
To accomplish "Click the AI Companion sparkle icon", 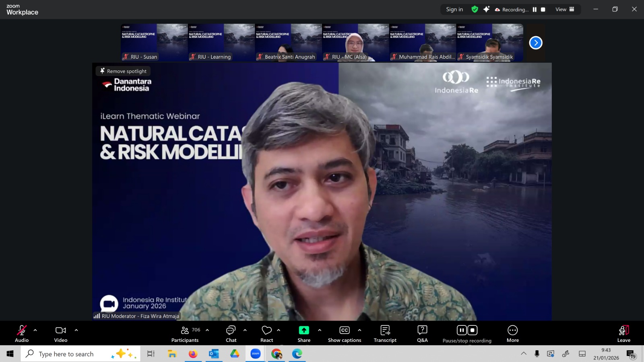I will tap(486, 9).
